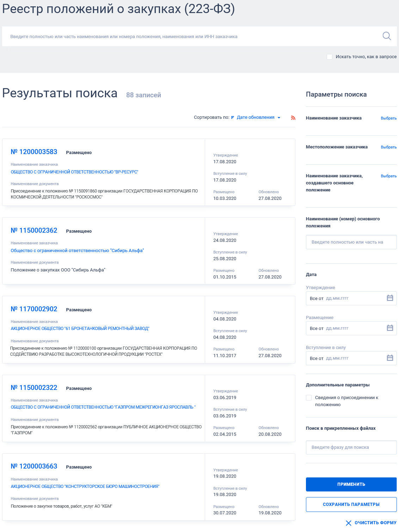
Task: Open the RSS feed icon
Action: [x=293, y=118]
